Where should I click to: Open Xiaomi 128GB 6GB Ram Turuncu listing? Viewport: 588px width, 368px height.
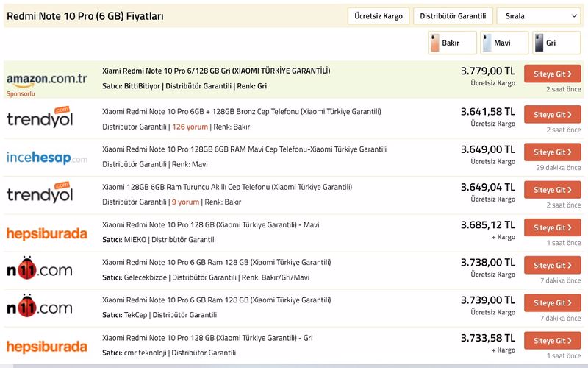pos(227,187)
